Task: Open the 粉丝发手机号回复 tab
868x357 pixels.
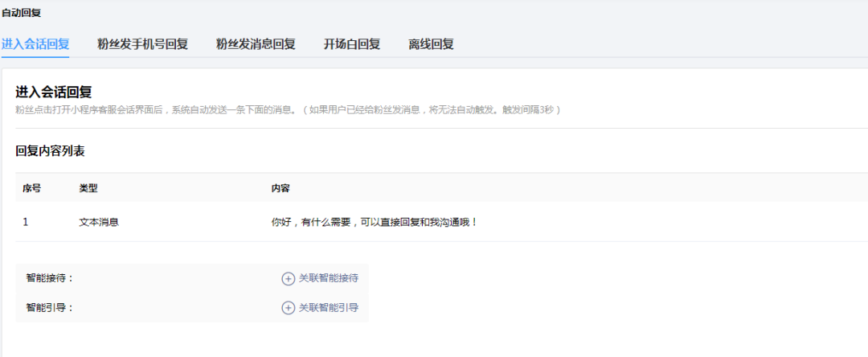Action: [x=143, y=44]
